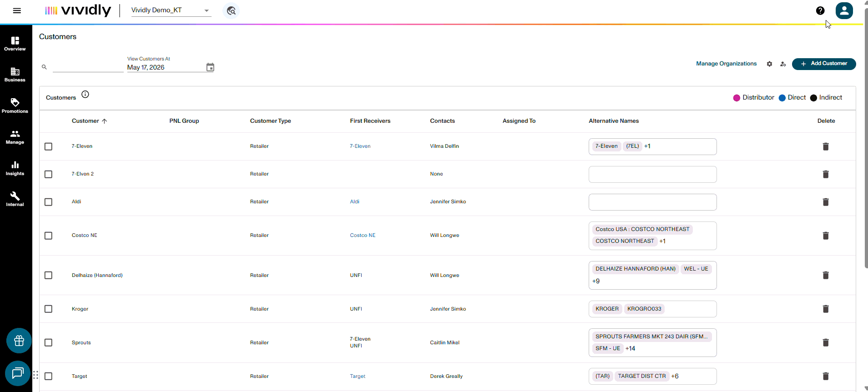This screenshot has width=868, height=392.
Task: Select the Target row checkbox
Action: click(x=49, y=376)
